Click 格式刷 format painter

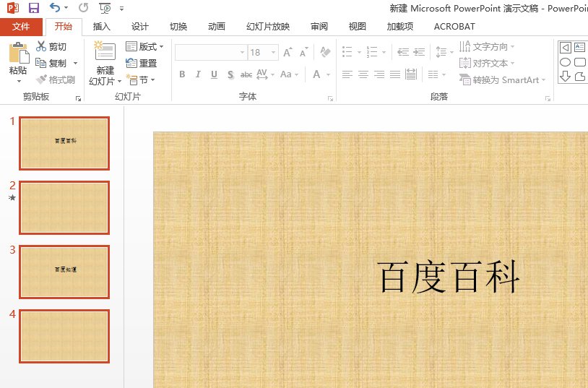[56, 79]
